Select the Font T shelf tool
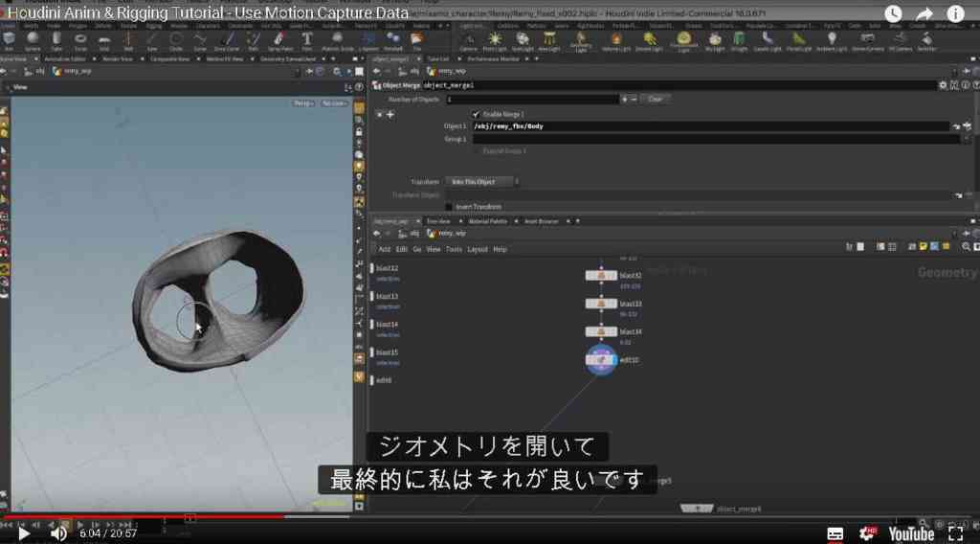The height and width of the screenshot is (544, 980). tap(307, 40)
